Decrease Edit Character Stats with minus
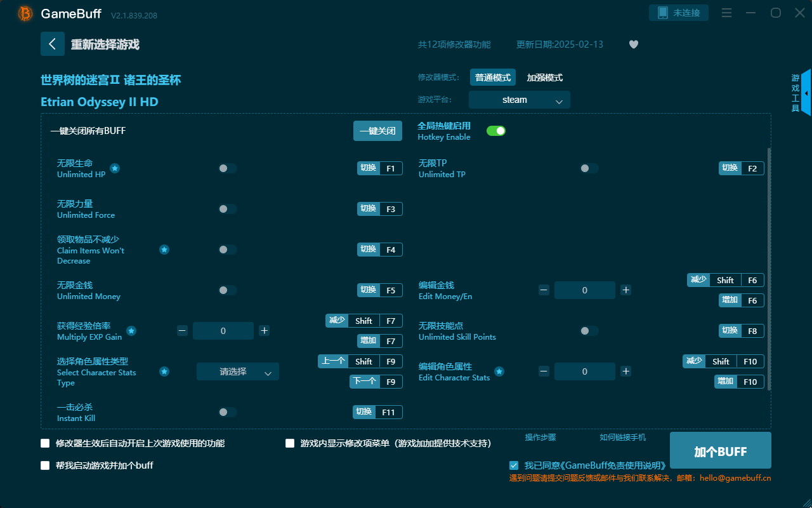The image size is (812, 508). 544,371
